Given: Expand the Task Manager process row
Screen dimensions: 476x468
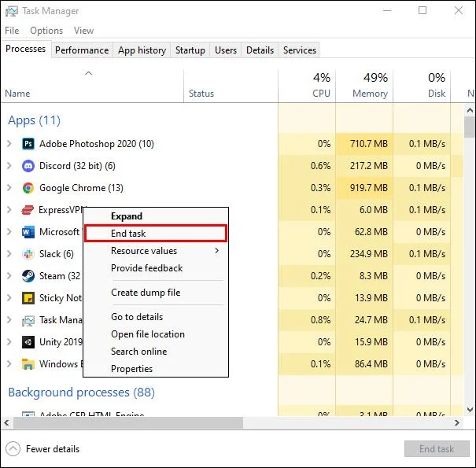Looking at the screenshot, I should pyautogui.click(x=9, y=320).
